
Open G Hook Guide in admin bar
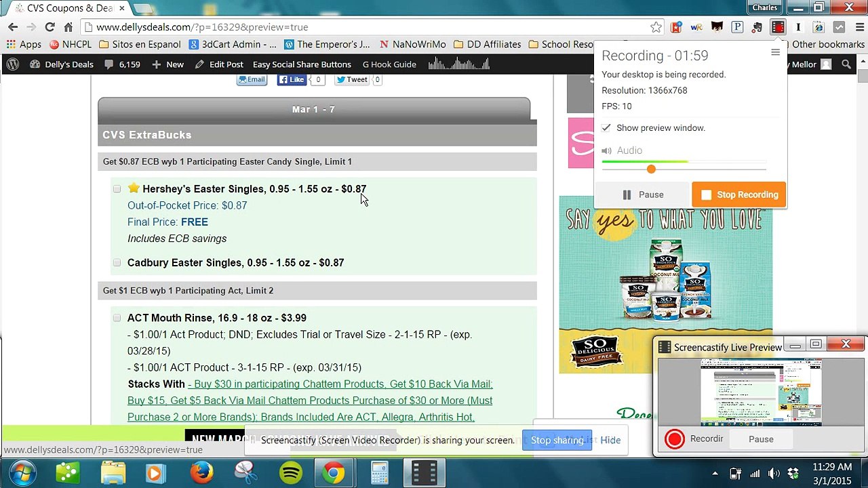[x=389, y=64]
